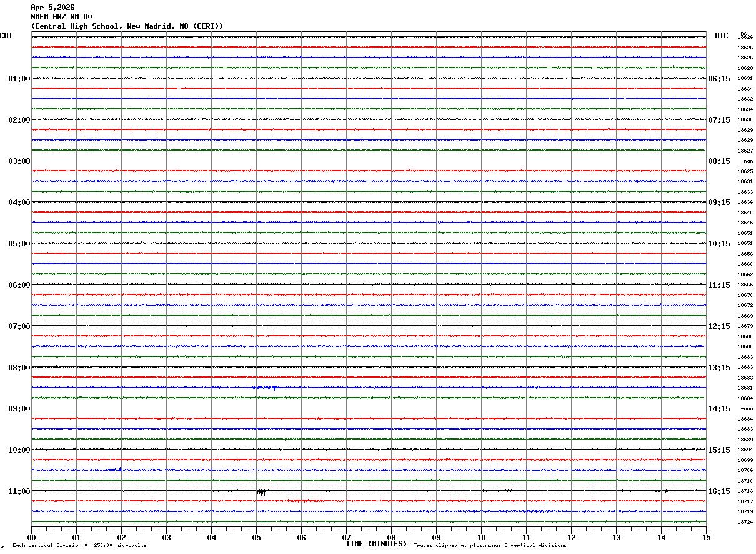Click the DC value 18640

click(x=745, y=213)
